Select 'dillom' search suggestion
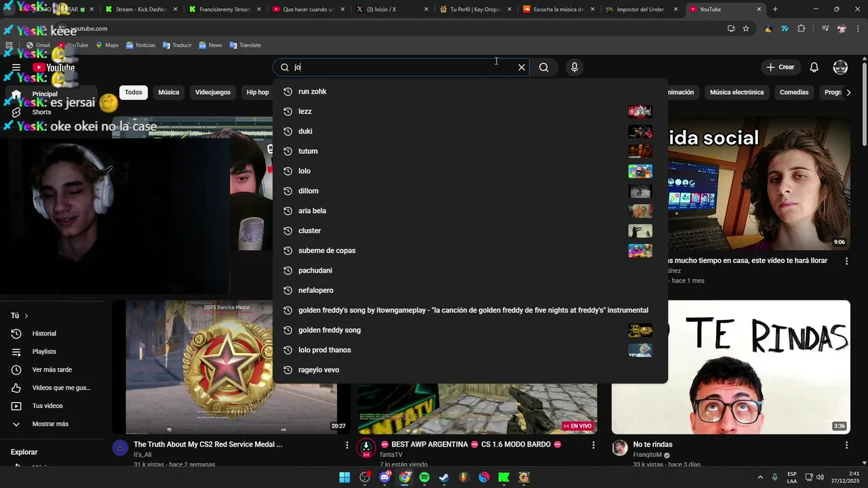The height and width of the screenshot is (488, 868). 471,191
